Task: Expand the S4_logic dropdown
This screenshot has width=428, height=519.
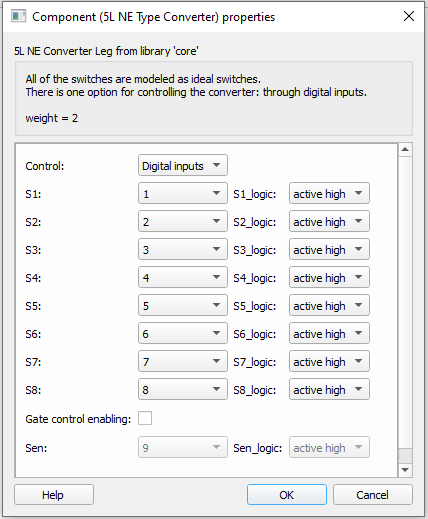Action: click(329, 277)
